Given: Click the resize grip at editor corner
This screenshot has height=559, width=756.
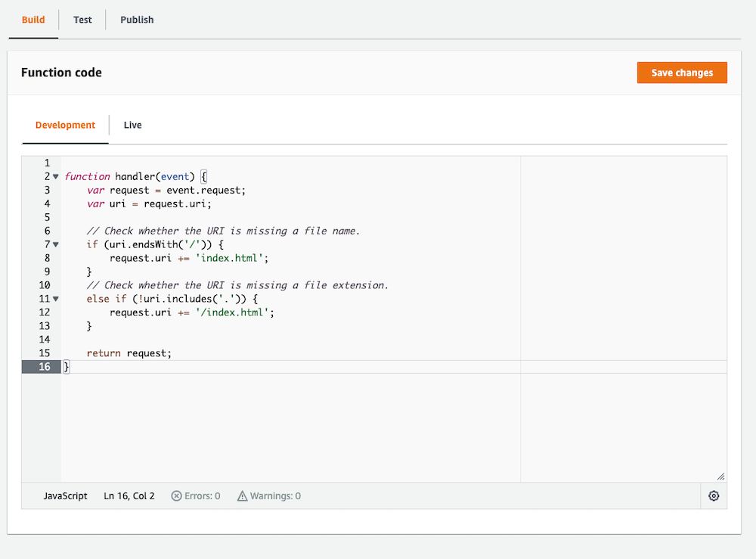Looking at the screenshot, I should (721, 476).
